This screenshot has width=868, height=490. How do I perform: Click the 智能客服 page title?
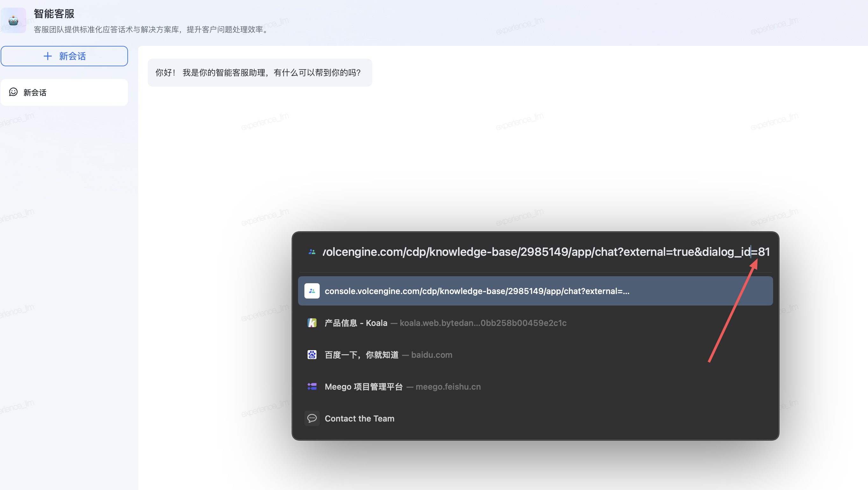click(x=54, y=14)
